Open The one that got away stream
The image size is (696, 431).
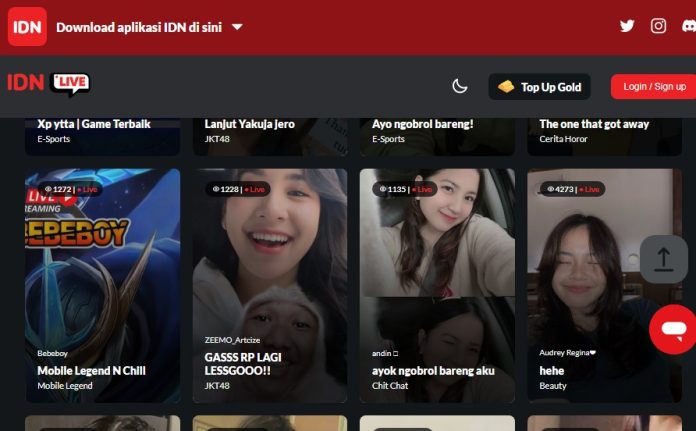(x=594, y=124)
